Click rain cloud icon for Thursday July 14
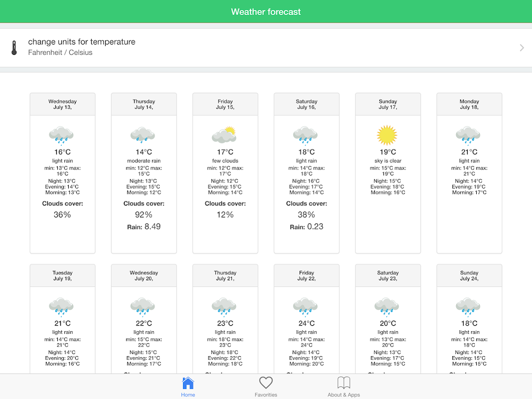The width and height of the screenshot is (532, 399). click(143, 135)
